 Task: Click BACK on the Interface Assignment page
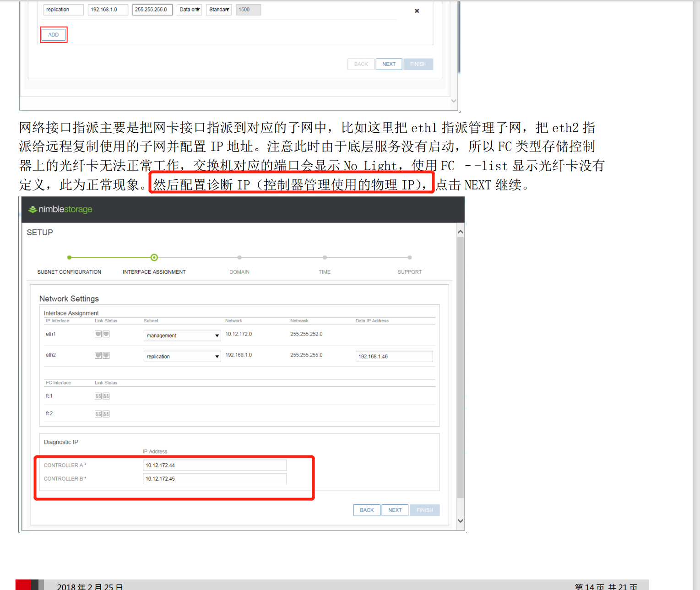pyautogui.click(x=367, y=510)
